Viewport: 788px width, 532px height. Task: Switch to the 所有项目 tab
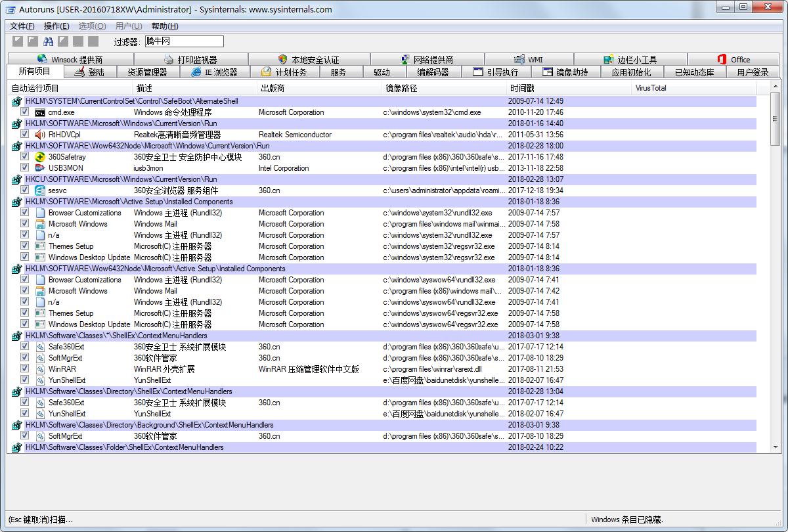click(x=35, y=72)
